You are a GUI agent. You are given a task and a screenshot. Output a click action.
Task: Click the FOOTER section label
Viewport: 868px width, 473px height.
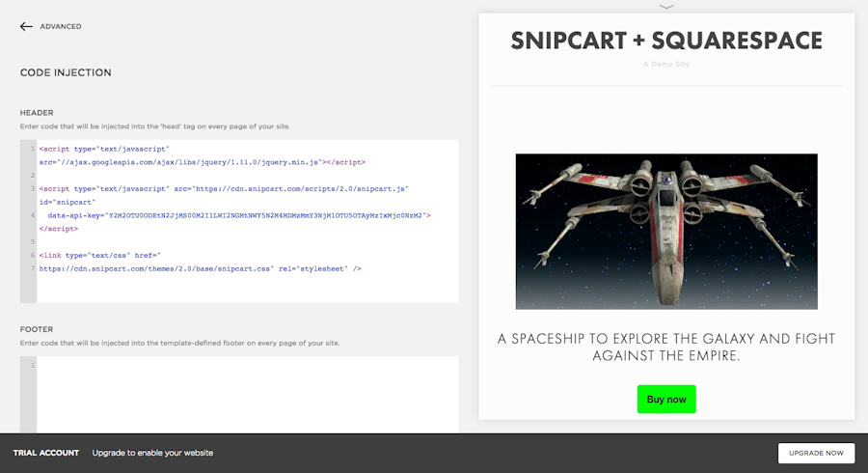pos(37,329)
